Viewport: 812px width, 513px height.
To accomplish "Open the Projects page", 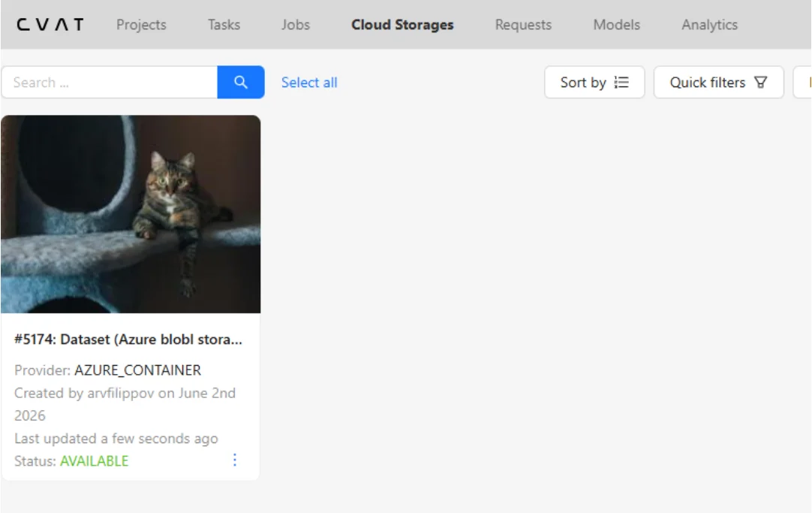I will pyautogui.click(x=141, y=24).
